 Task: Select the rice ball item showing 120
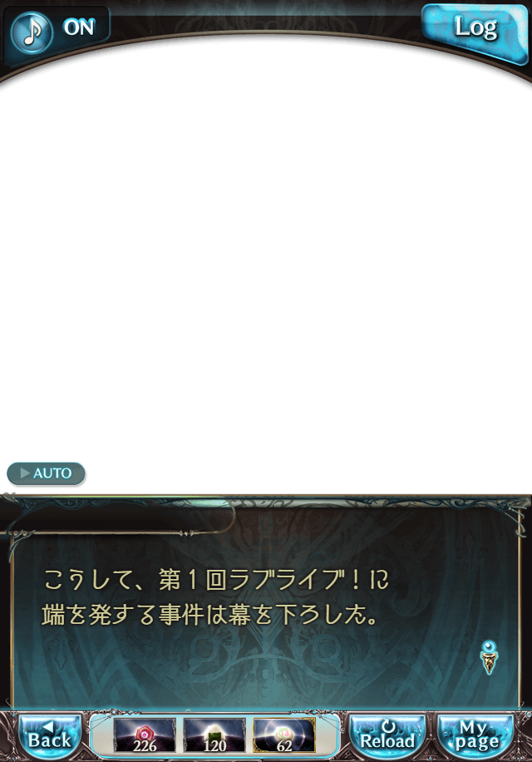(x=214, y=735)
